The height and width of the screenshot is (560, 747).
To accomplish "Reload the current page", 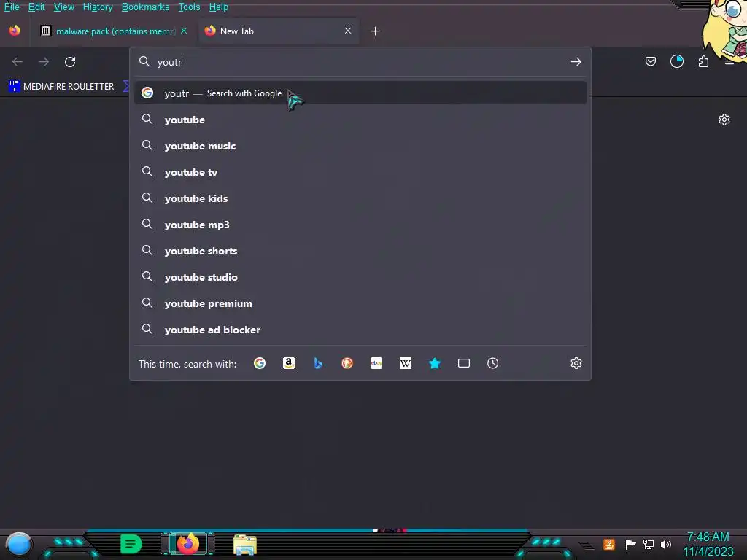I will pyautogui.click(x=70, y=62).
